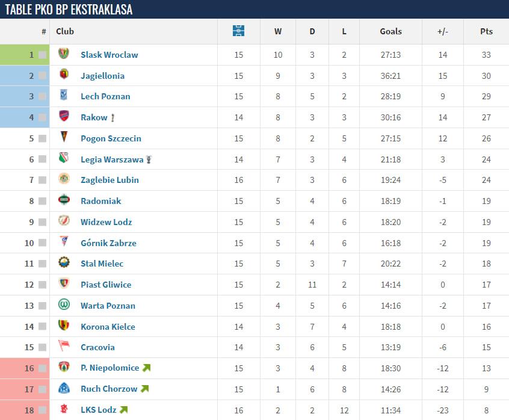The image size is (509, 420).
Task: Tick the checkbox in Slask Wroclaw row
Action: tap(42, 55)
